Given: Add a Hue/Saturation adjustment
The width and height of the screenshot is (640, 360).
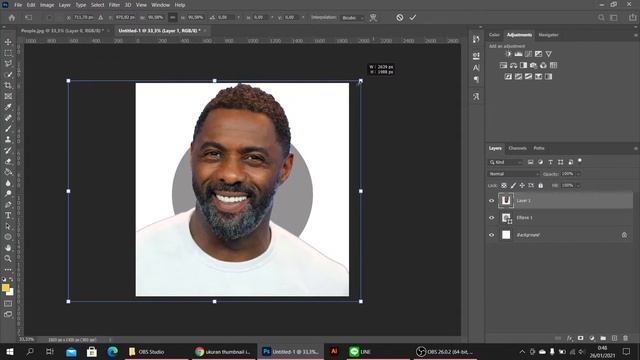Looking at the screenshot, I should point(503,65).
